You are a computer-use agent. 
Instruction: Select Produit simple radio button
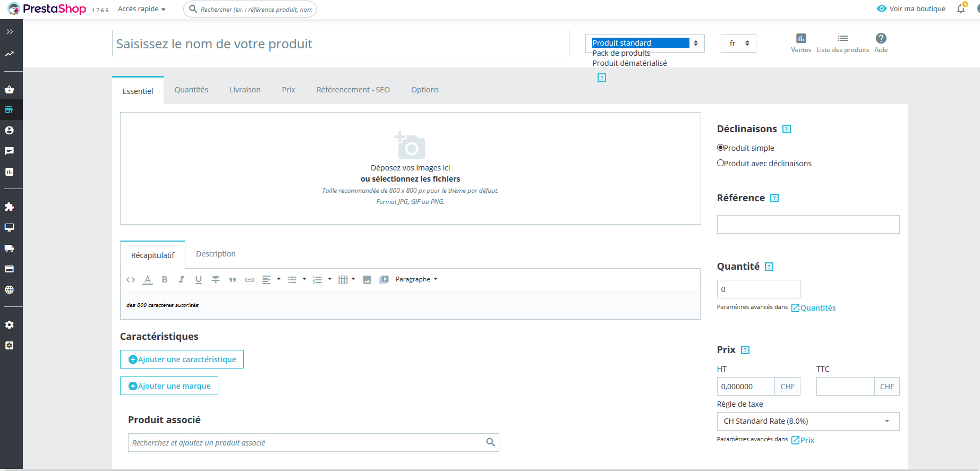[x=720, y=148]
